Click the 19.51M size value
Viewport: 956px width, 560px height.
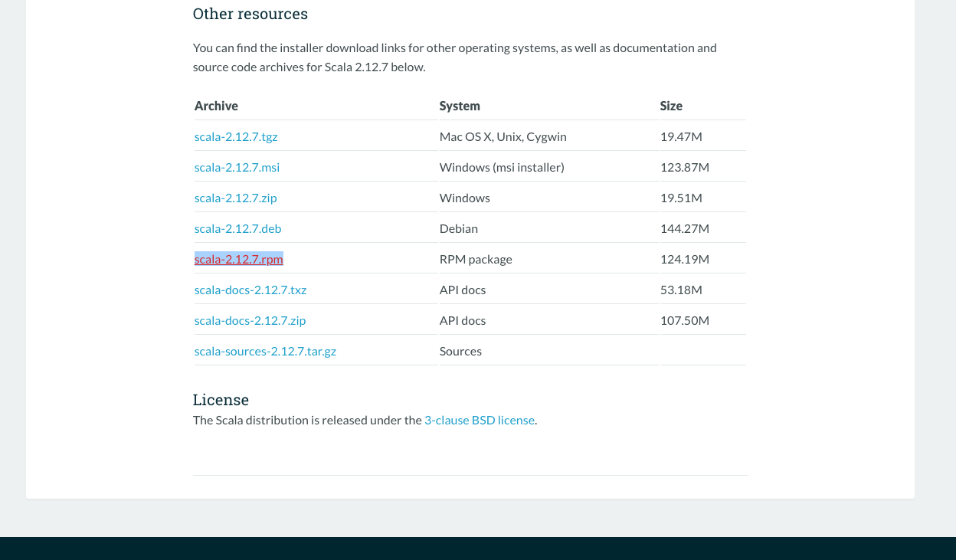pyautogui.click(x=681, y=198)
